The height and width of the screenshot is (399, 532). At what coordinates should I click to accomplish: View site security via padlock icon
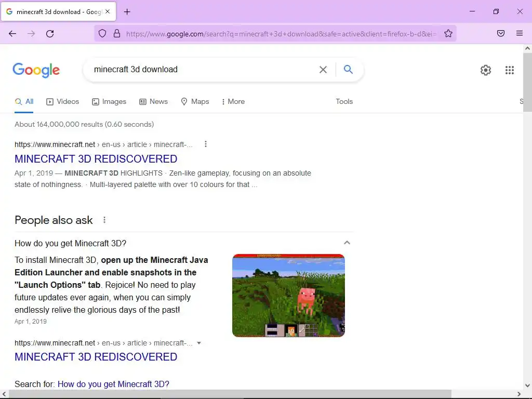point(117,33)
